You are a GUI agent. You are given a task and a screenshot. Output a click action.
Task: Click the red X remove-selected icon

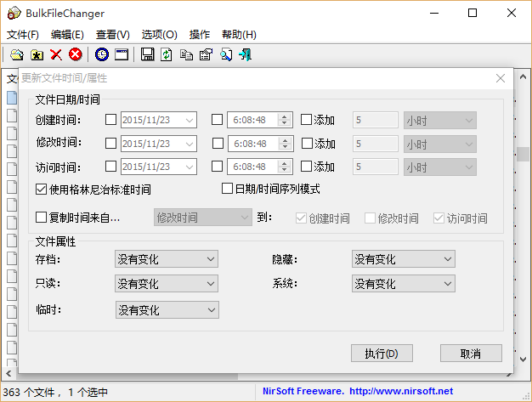click(x=56, y=54)
